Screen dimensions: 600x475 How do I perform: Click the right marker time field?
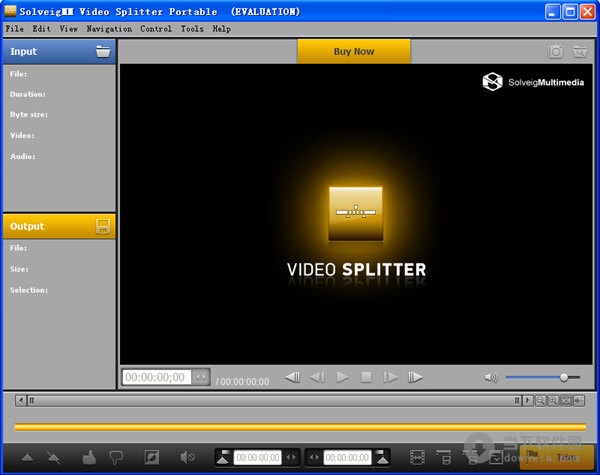[347, 457]
